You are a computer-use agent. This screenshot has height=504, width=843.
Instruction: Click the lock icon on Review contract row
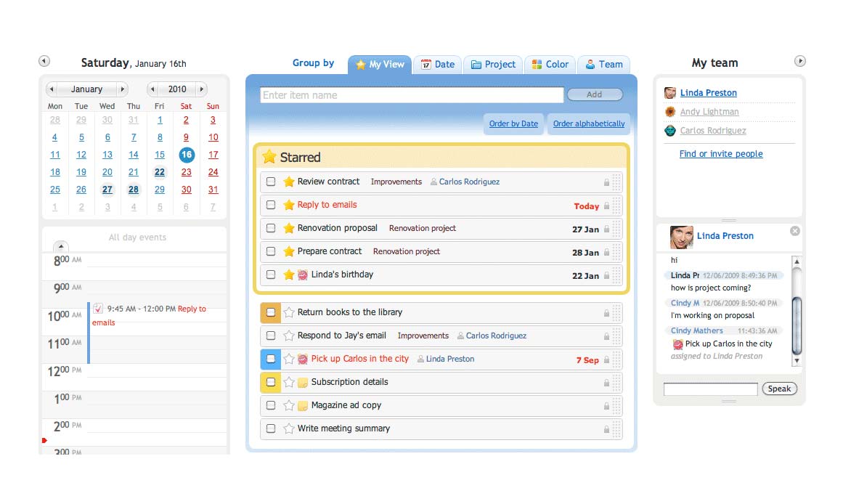coord(606,182)
